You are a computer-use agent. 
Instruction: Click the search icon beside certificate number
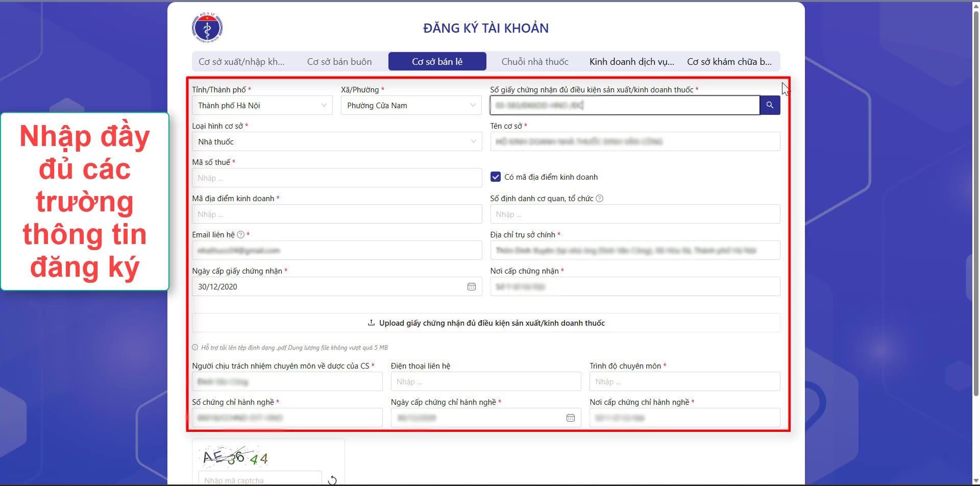pos(770,105)
